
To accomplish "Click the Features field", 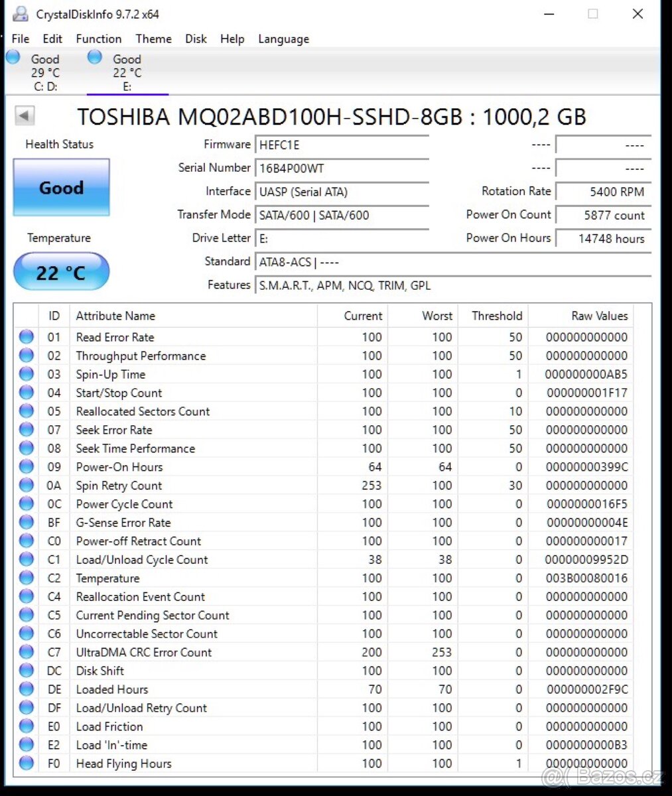I will point(453,285).
